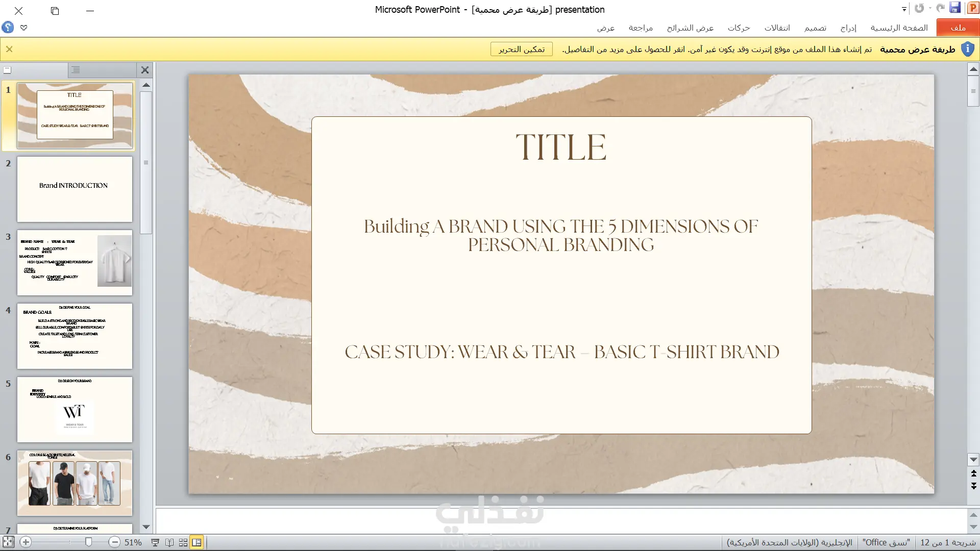Select slide 3 thumbnail with white T-shirt

75,263
